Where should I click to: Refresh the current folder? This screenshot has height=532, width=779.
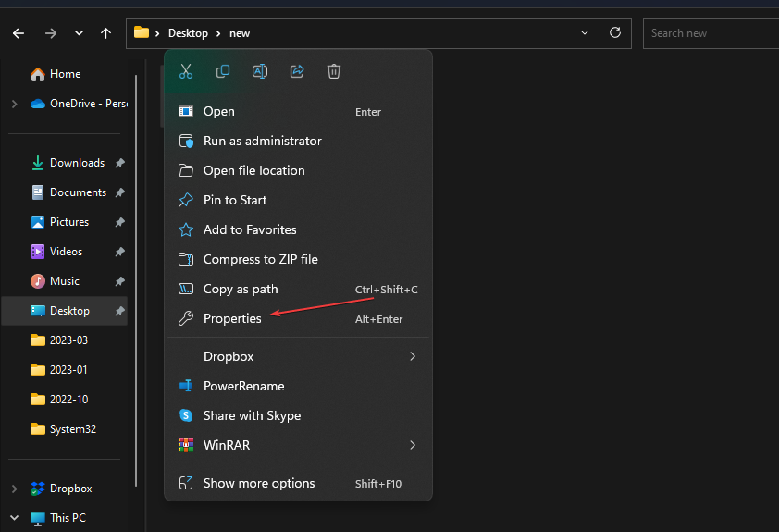(615, 32)
